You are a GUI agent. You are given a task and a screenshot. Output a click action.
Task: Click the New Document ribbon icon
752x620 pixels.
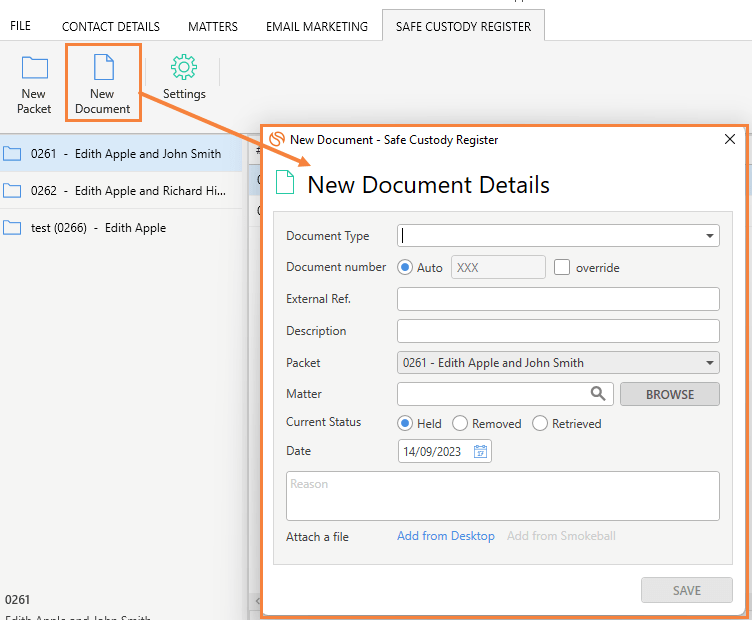pyautogui.click(x=104, y=67)
